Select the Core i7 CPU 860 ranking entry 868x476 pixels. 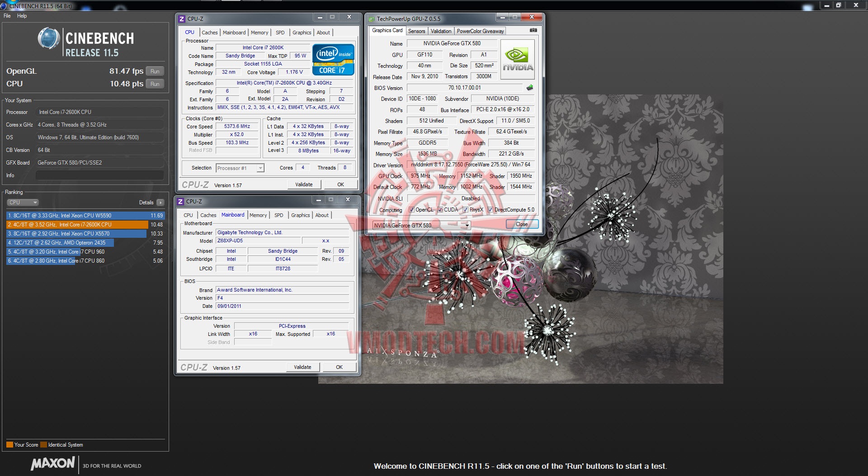(85, 261)
